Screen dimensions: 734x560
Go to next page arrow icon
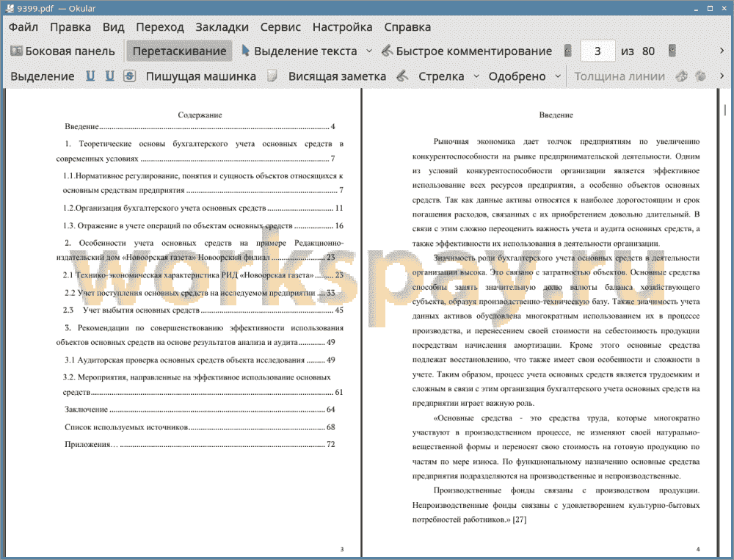[672, 51]
